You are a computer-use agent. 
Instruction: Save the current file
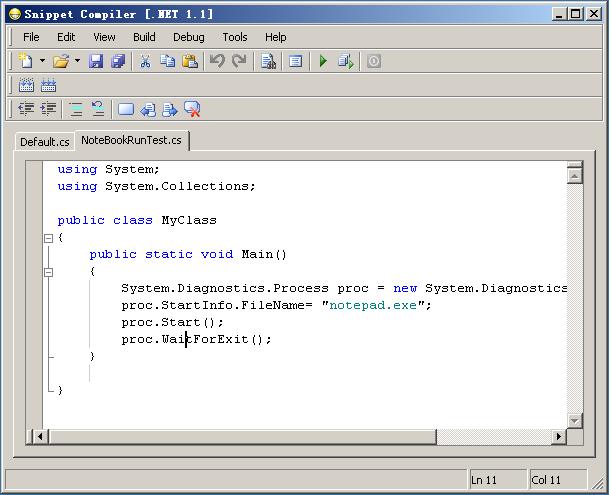click(96, 61)
